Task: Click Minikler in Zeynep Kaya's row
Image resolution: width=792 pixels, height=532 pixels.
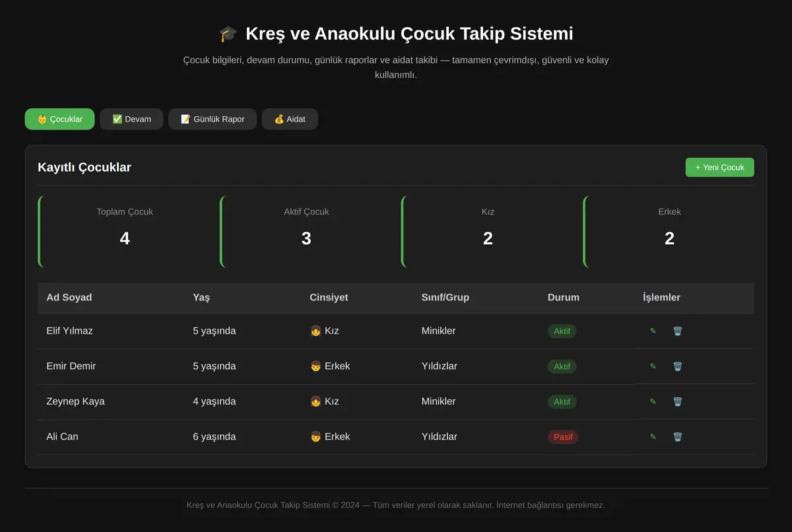Action: [438, 401]
